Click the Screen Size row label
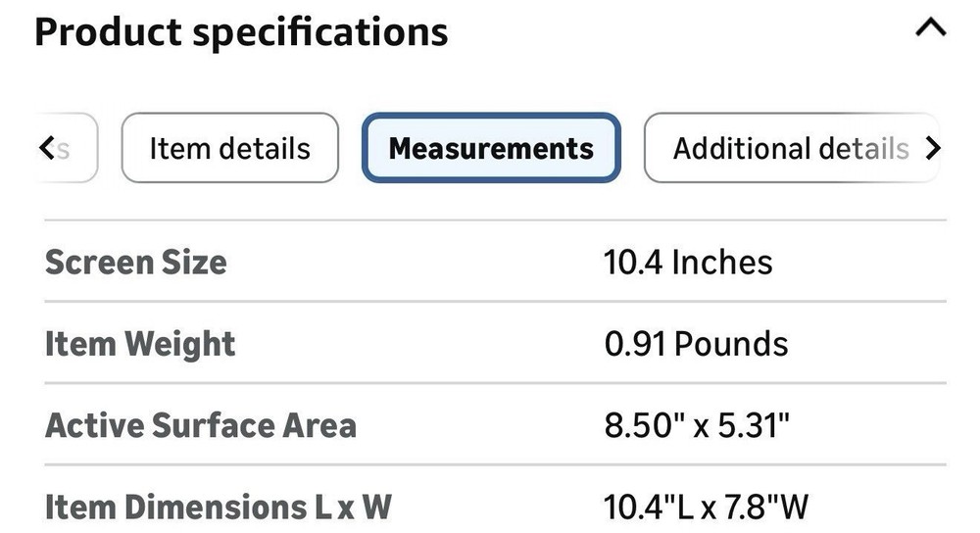The height and width of the screenshot is (533, 980). pos(135,263)
